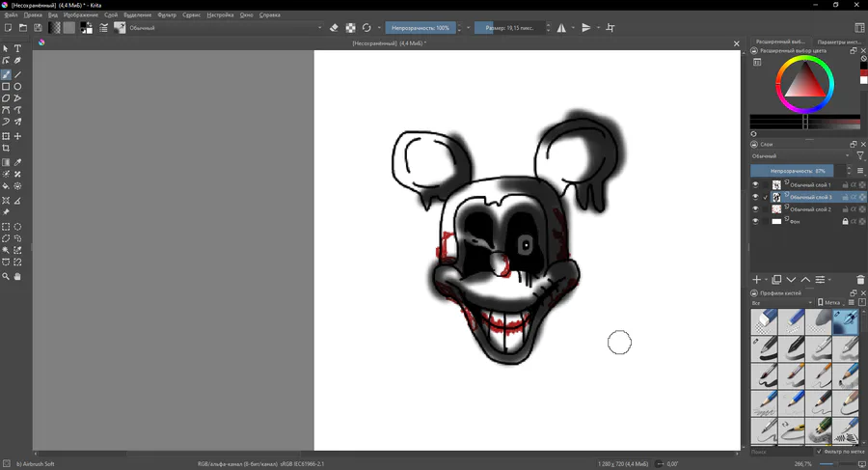Open the 'Изображение' menu
The image size is (868, 470).
(80, 15)
